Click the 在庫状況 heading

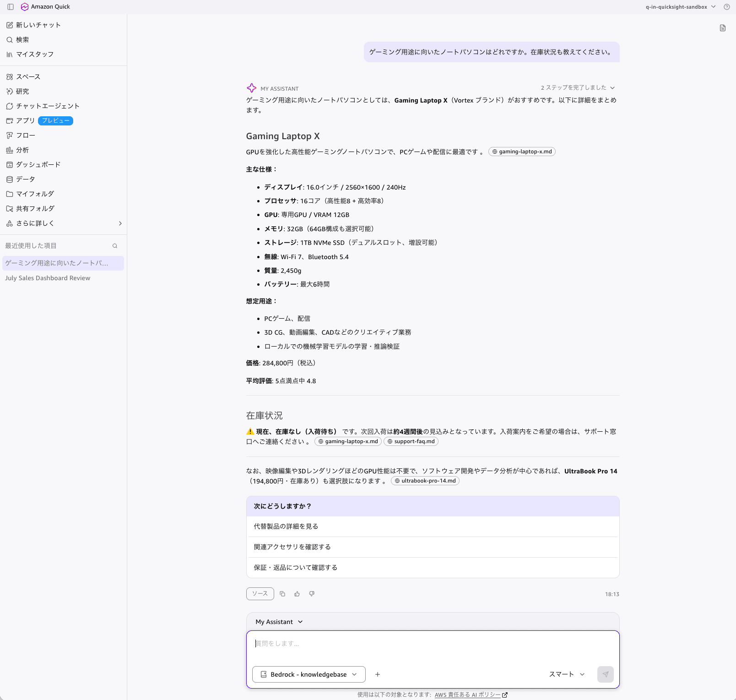(265, 416)
